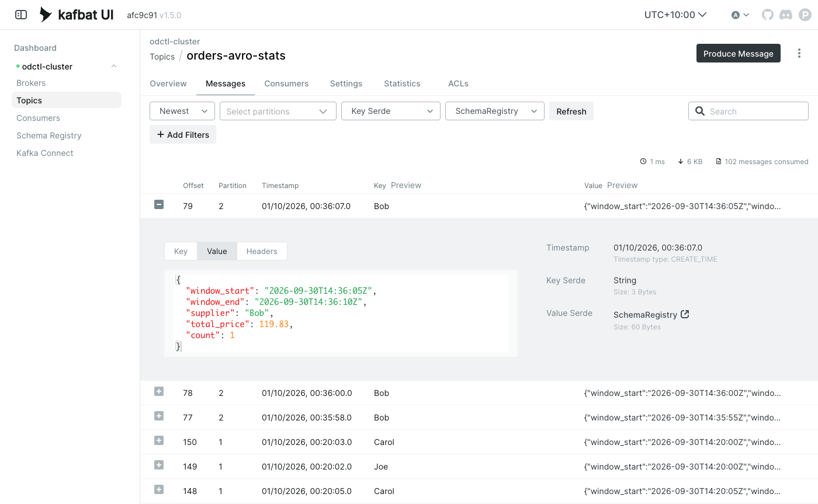The image size is (818, 504).
Task: Click the Produce Message button
Action: (739, 53)
